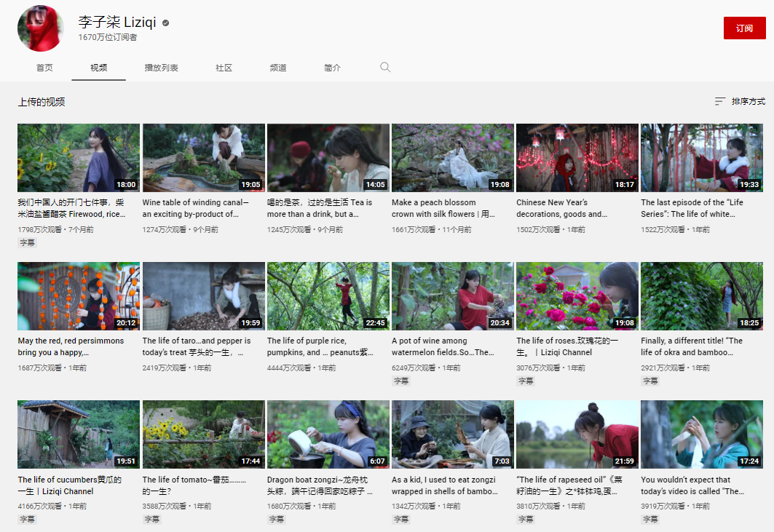
Task: Click the red persimmons video thumbnail
Action: click(79, 296)
